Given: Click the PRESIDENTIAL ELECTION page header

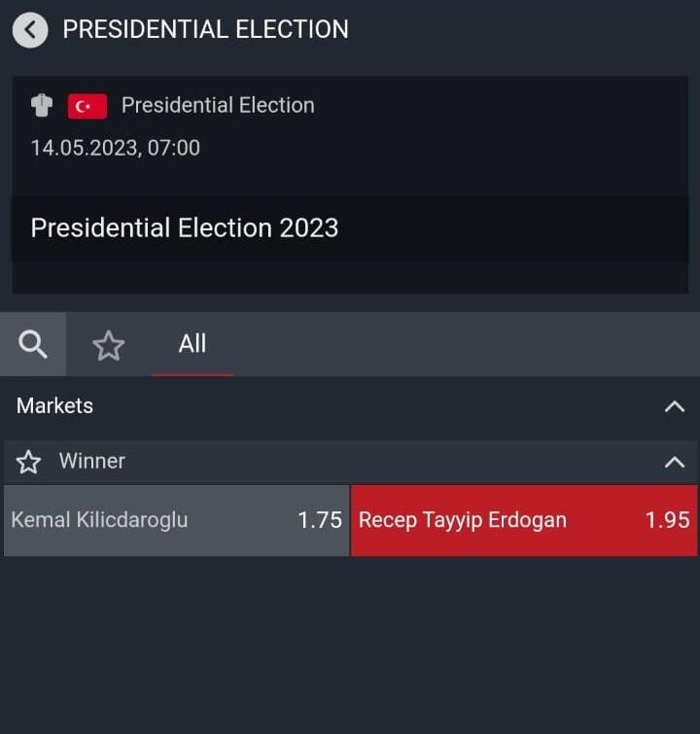Looking at the screenshot, I should [x=205, y=29].
